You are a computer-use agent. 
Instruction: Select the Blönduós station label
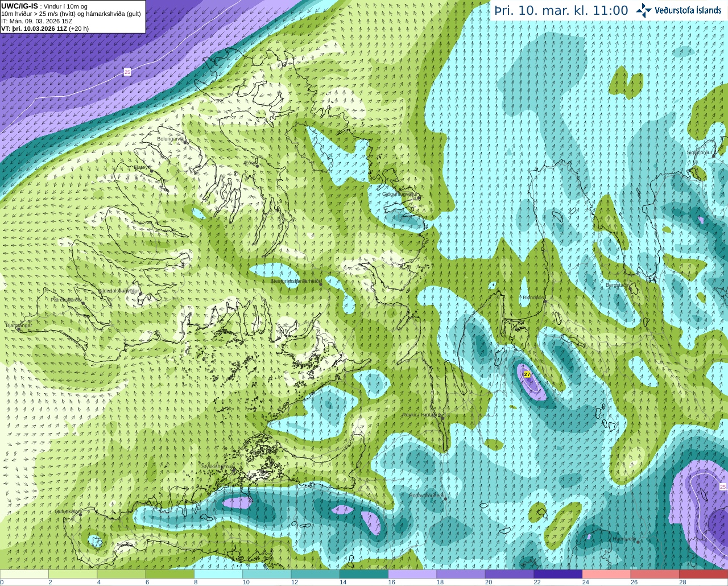533,297
